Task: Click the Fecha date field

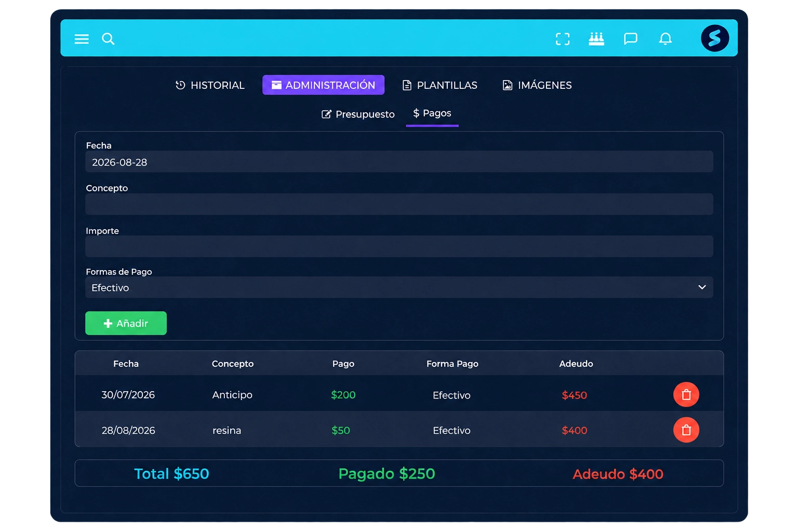Action: [399, 162]
